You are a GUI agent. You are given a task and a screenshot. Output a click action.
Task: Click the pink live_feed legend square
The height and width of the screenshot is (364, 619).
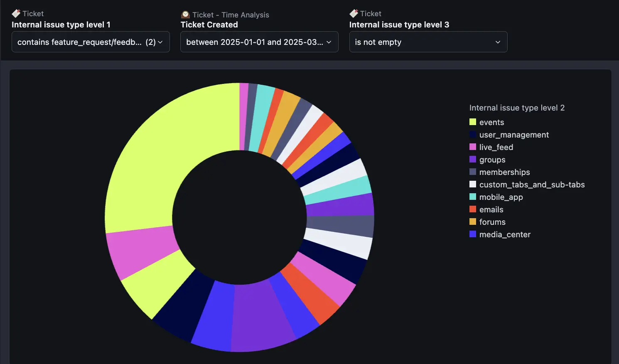point(473,147)
